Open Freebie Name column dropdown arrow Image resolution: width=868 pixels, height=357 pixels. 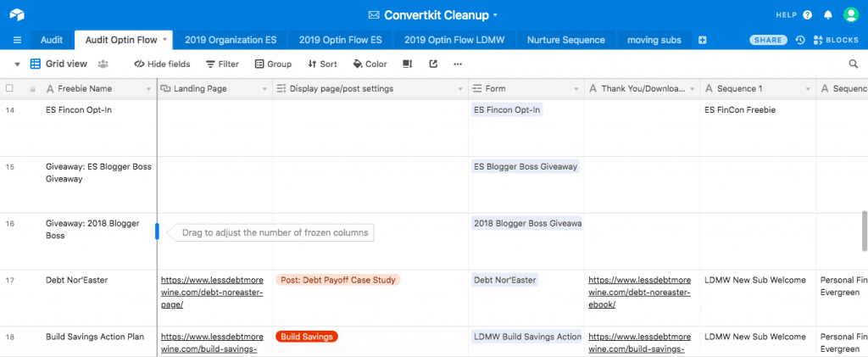click(x=148, y=88)
